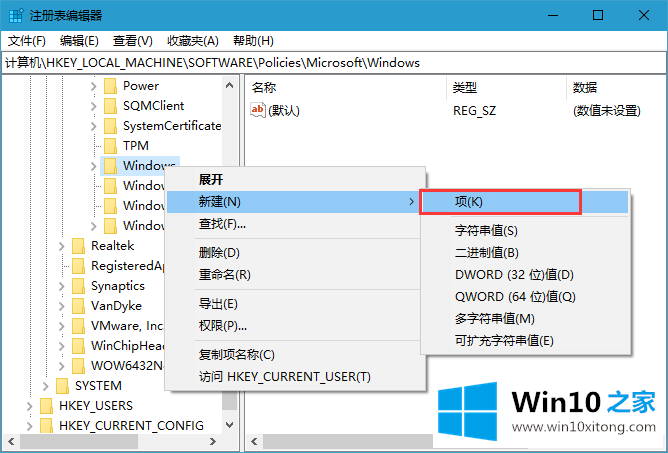Open the 编辑(E) menu in menu bar
The width and height of the screenshot is (668, 453).
(x=79, y=41)
